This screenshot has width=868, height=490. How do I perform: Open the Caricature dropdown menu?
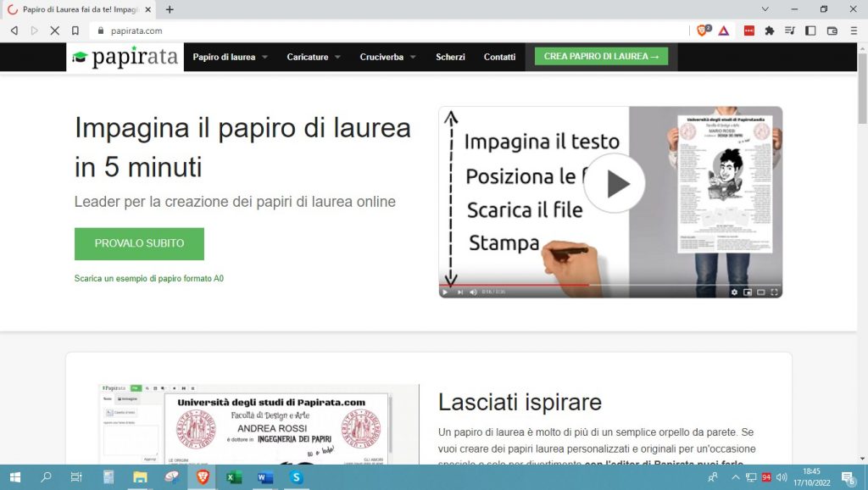(310, 57)
